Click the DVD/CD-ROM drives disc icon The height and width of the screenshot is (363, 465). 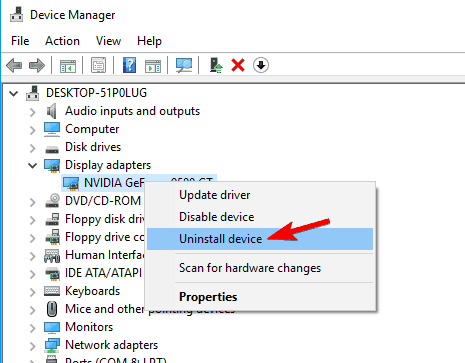click(52, 201)
